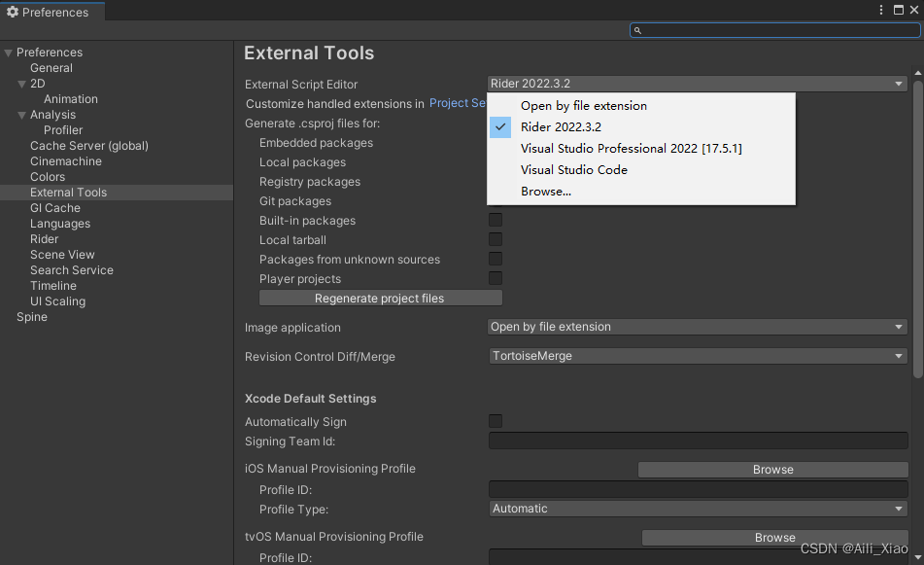Image resolution: width=924 pixels, height=565 pixels.
Task: Click the iOS Profile ID field
Action: [698, 489]
